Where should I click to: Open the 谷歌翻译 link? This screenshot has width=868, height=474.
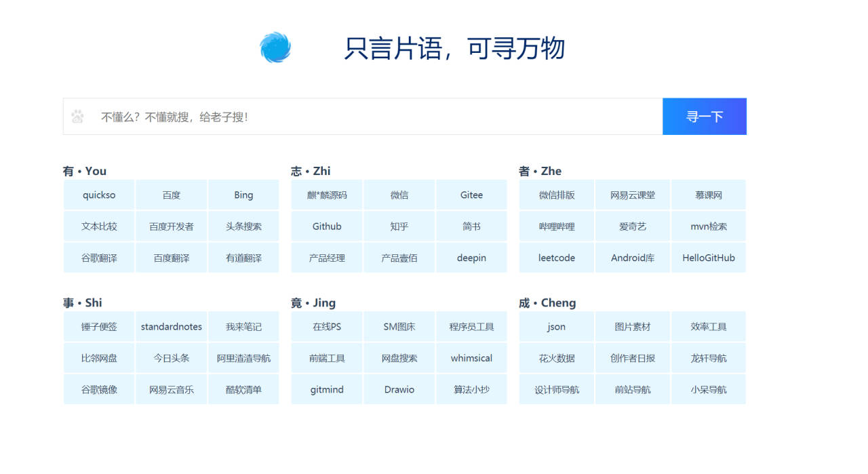[99, 258]
